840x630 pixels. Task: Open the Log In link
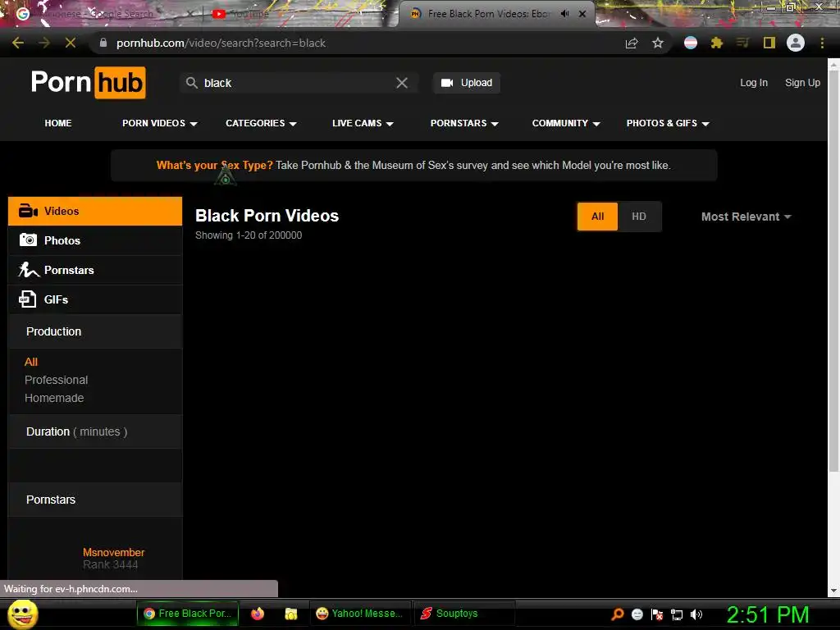[754, 83]
